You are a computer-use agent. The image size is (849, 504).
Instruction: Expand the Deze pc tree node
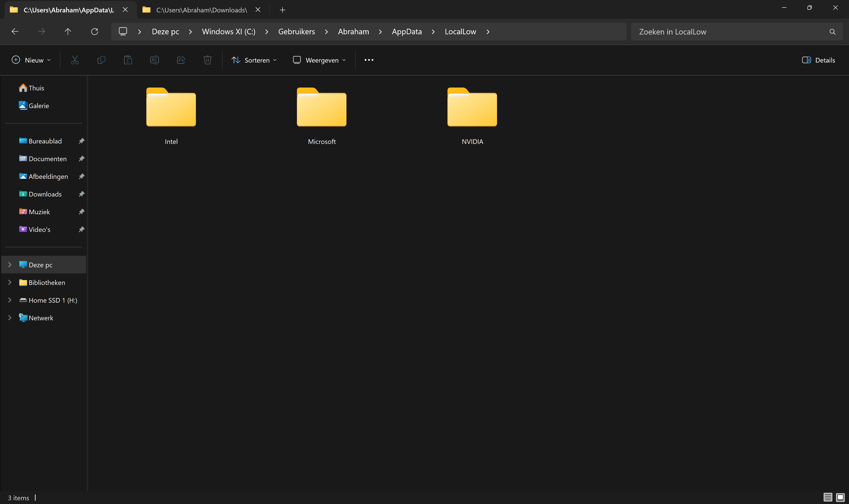click(x=10, y=265)
